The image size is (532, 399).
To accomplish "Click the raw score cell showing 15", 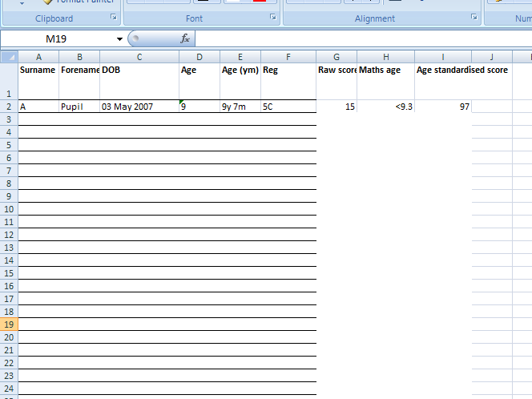I will tap(337, 107).
